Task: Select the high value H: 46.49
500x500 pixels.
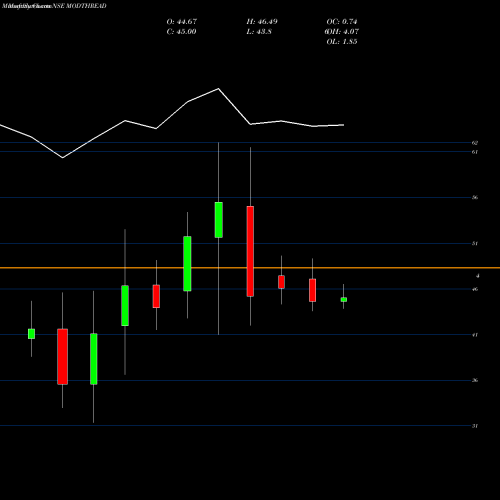Action: pyautogui.click(x=262, y=22)
